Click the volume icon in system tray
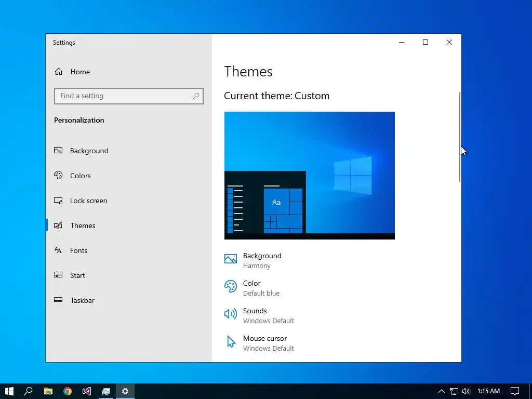The image size is (532, 399). 466,391
